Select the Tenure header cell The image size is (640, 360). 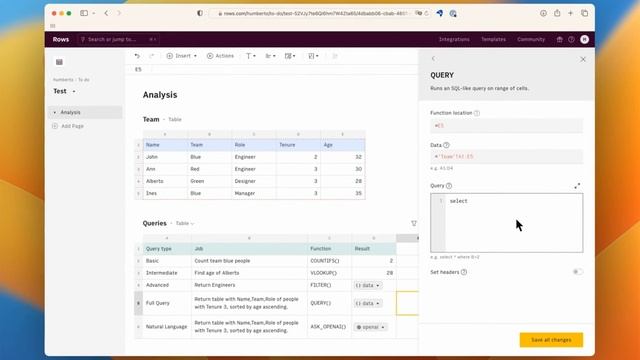[298, 145]
